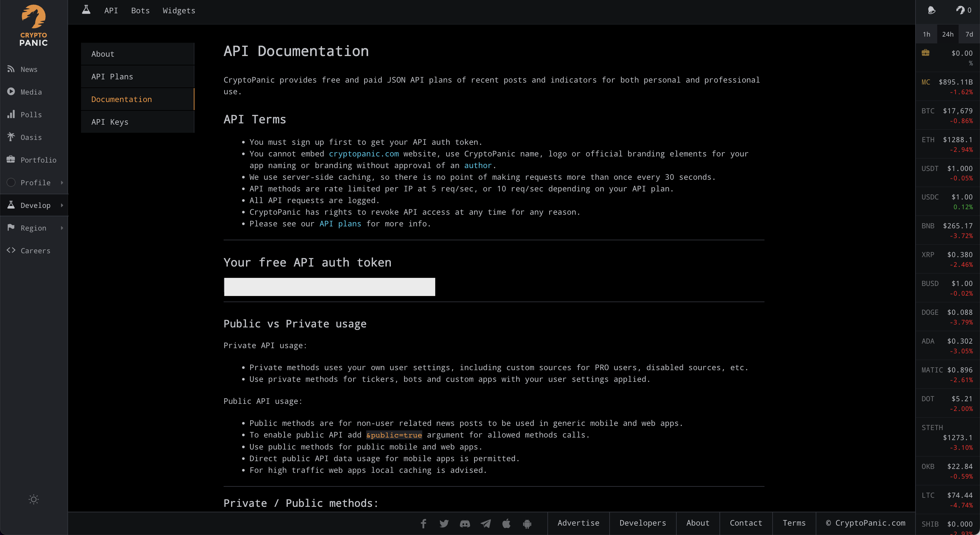
Task: Open the Developers footer link
Action: coord(643,523)
